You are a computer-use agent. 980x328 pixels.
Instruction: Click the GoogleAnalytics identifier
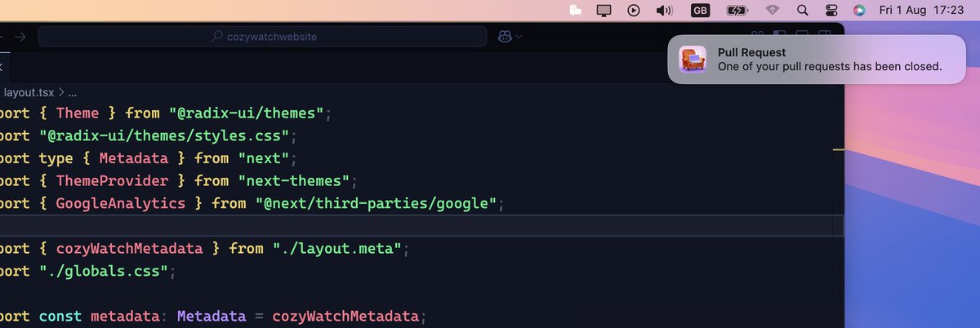(121, 203)
